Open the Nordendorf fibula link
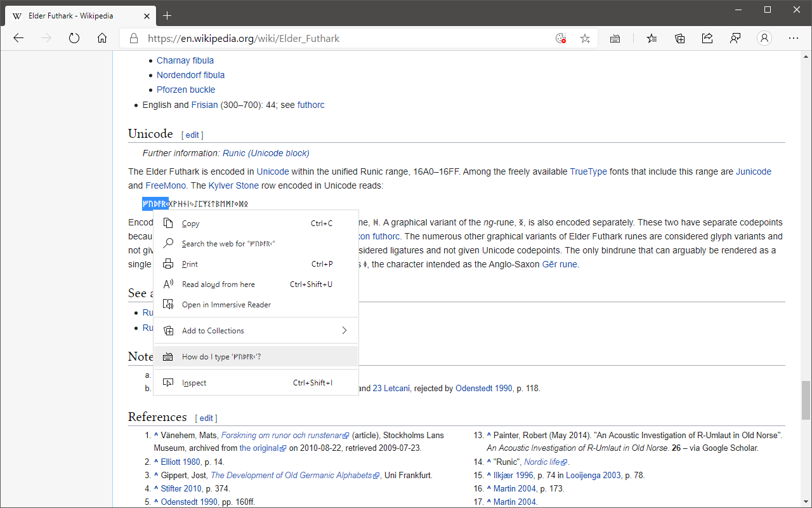 click(190, 75)
